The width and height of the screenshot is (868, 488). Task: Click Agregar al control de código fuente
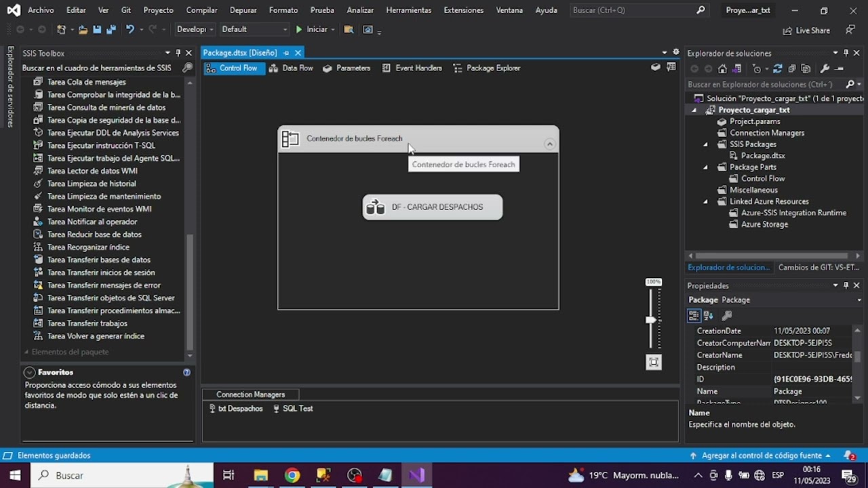759,455
